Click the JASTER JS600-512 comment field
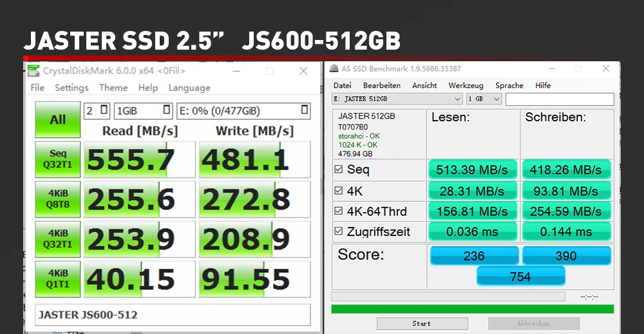This screenshot has width=644, height=334. (173, 315)
